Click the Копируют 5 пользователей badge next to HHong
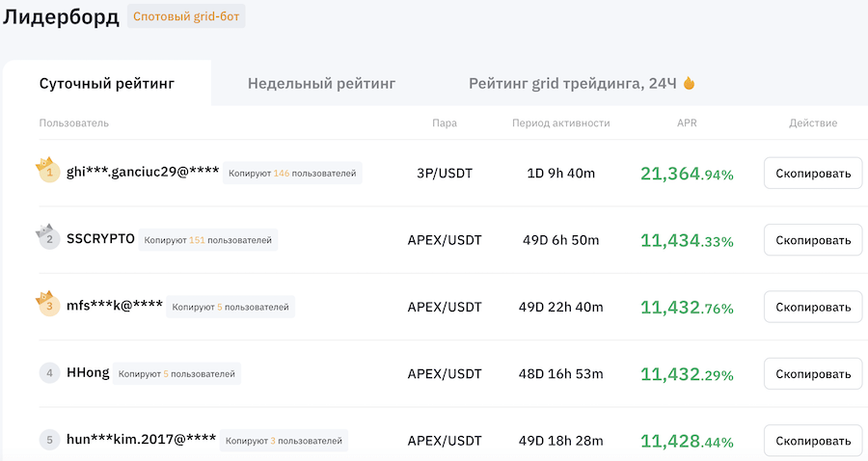The image size is (868, 461). [176, 374]
